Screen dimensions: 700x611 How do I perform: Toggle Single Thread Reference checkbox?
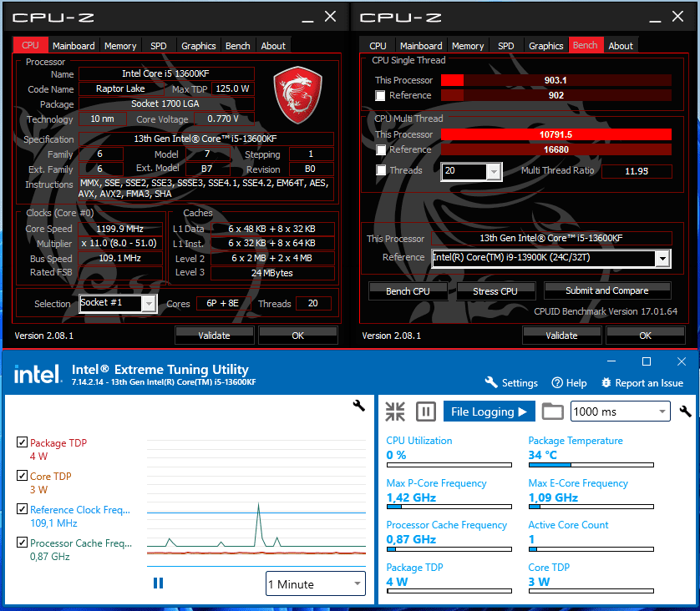point(380,95)
